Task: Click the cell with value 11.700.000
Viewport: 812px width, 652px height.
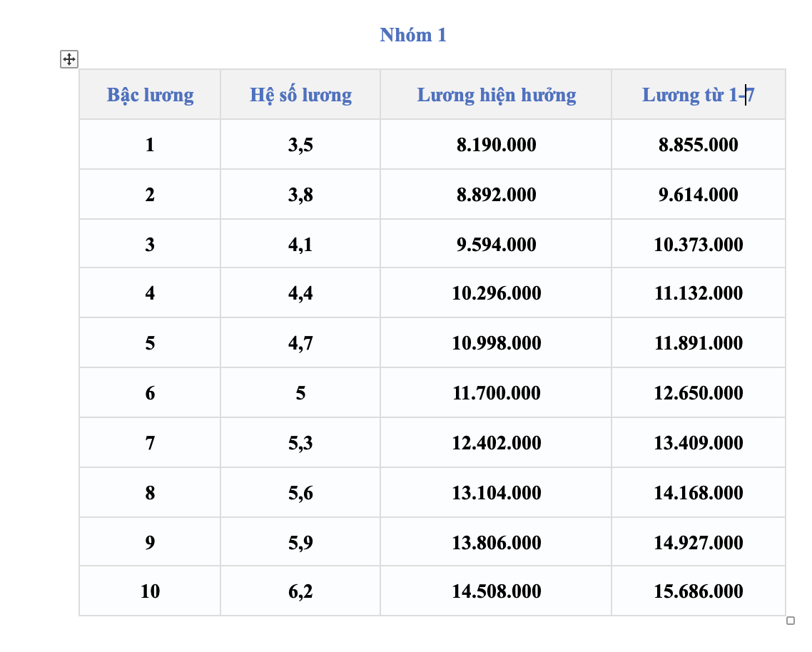Action: (x=496, y=392)
